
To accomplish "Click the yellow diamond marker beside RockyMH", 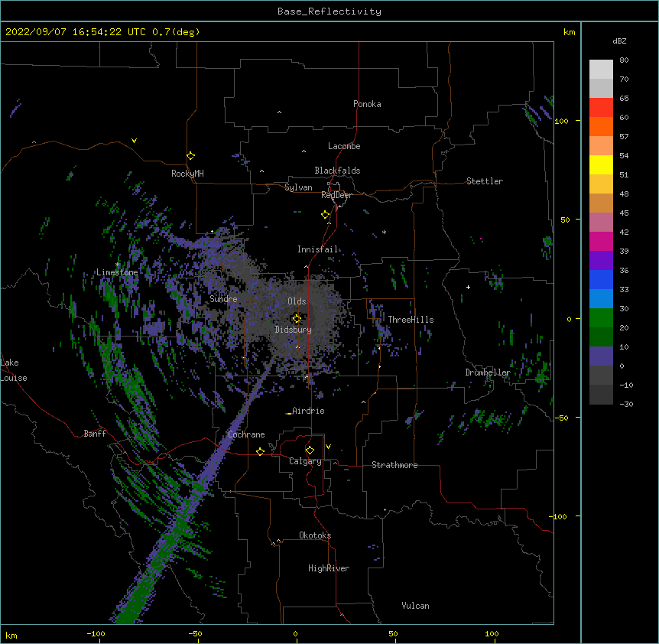I will [190, 156].
